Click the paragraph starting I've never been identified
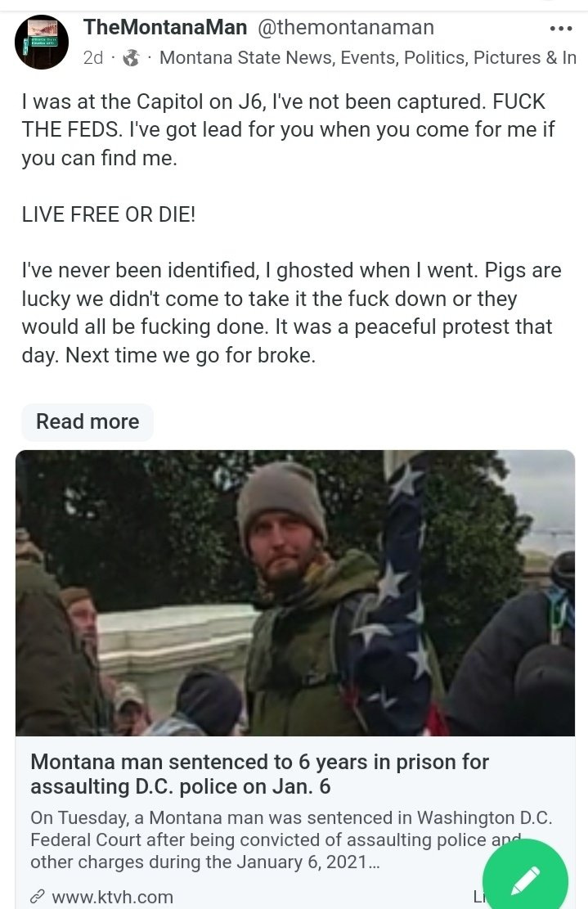This screenshot has width=588, height=909. click(291, 313)
